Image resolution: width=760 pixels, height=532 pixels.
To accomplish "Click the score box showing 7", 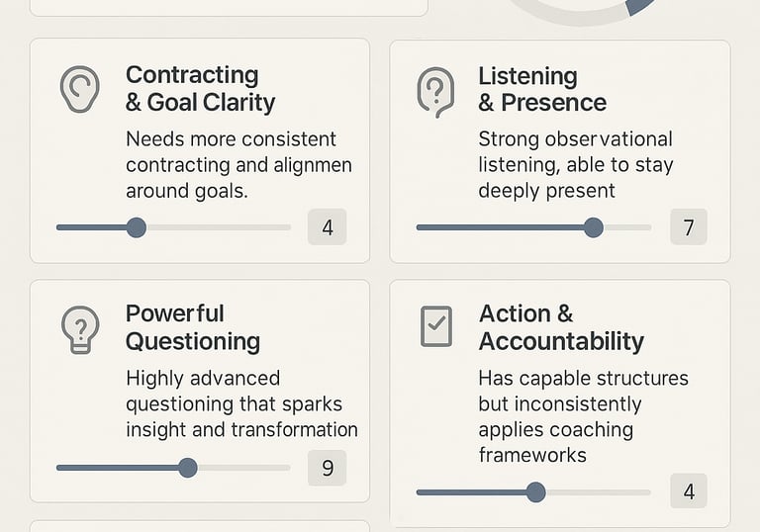I will [x=689, y=228].
